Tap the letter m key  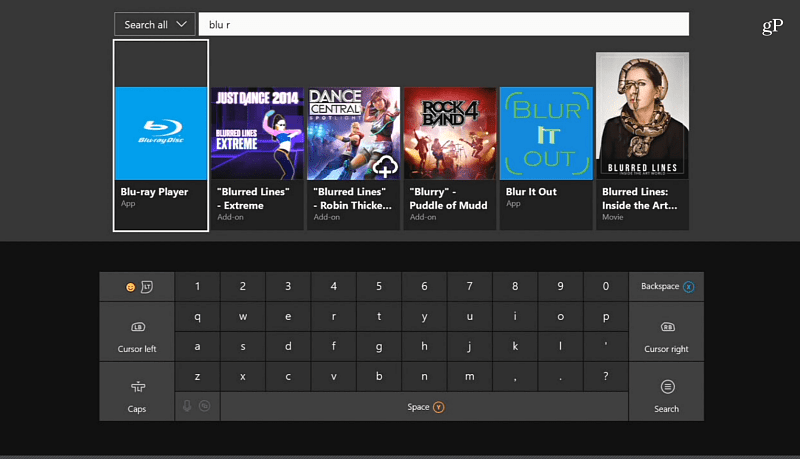click(470, 377)
